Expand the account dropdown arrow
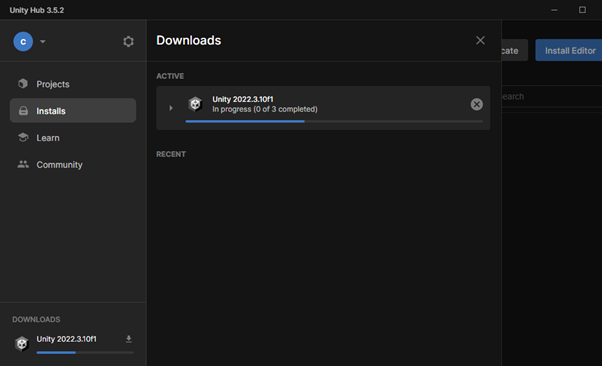This screenshot has width=602, height=366. 43,41
